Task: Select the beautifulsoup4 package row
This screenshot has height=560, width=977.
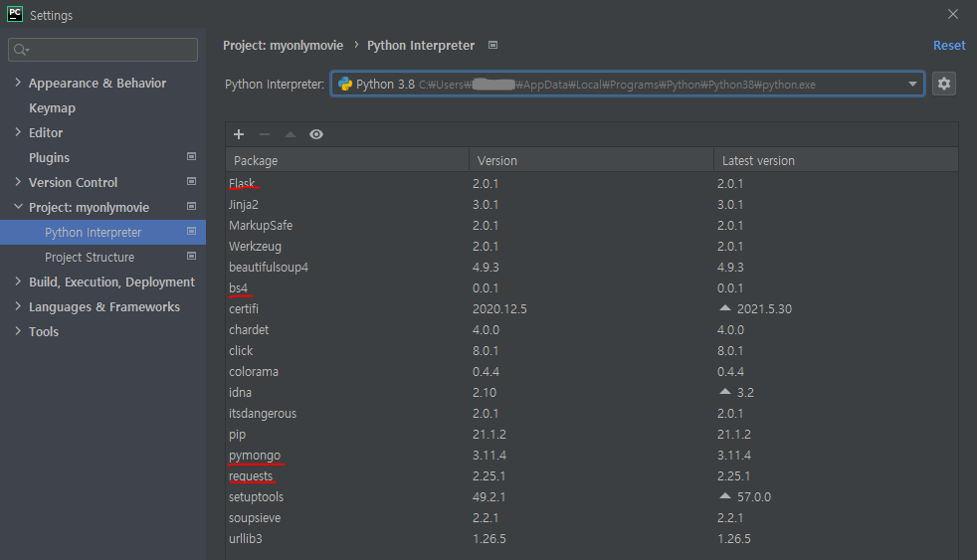Action: (x=592, y=268)
